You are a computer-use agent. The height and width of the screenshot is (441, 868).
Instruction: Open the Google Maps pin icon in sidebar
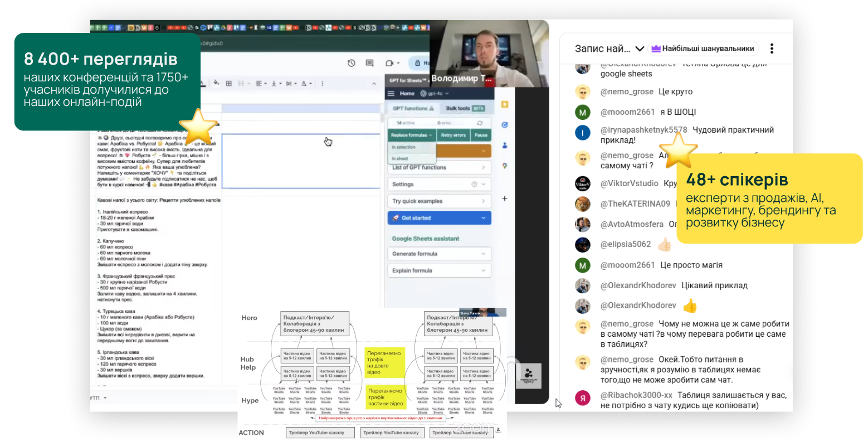[x=505, y=166]
